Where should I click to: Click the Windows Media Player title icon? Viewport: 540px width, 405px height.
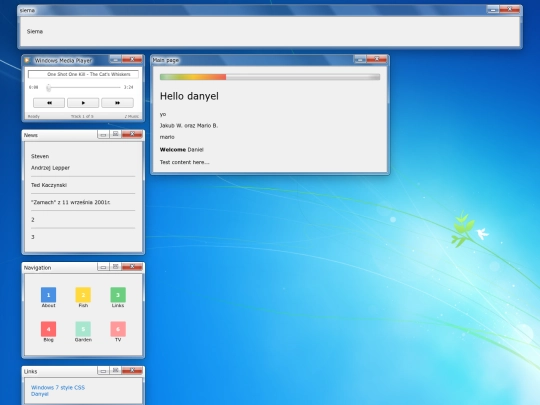coord(27,60)
